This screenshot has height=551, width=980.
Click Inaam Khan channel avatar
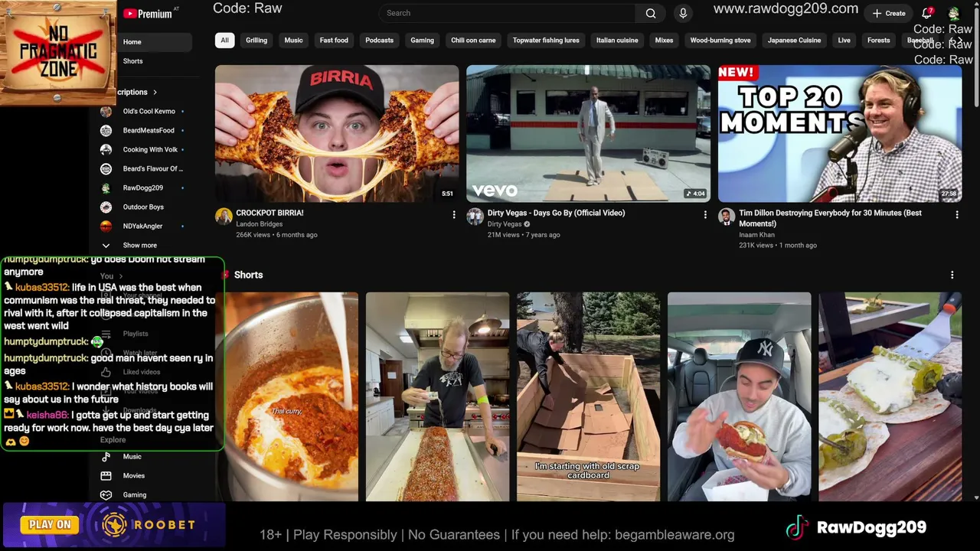pos(727,216)
